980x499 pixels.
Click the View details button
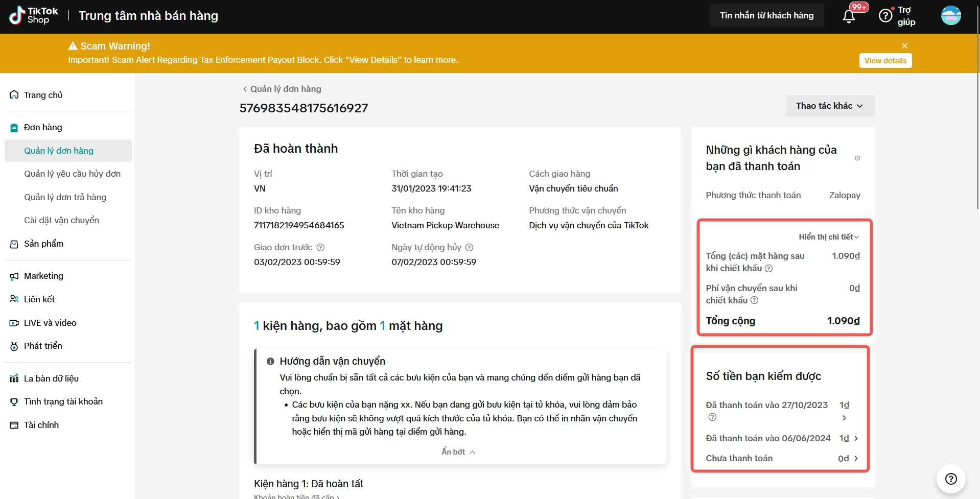tap(885, 61)
